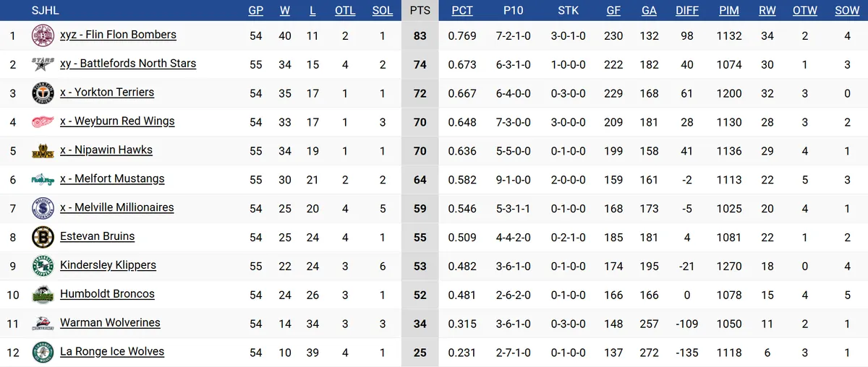Sort by the SOW column header
Viewport: 868px width, 367px height.
847,11
